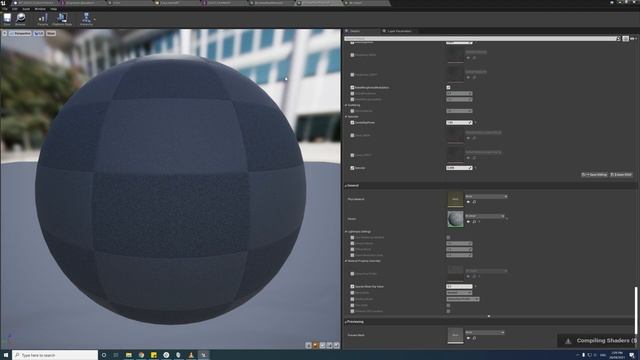This screenshot has height=360, width=640.
Task: Browse to Phys Material in Content Browser
Action: pos(474,202)
